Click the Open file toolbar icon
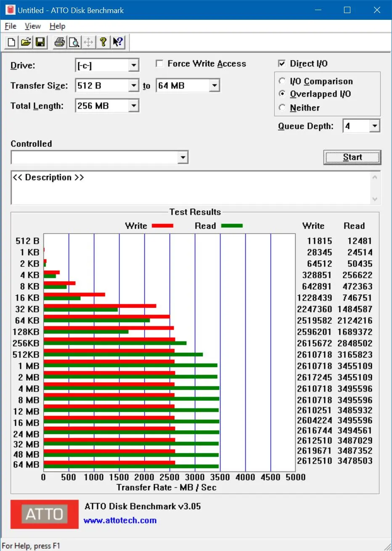Screen dimensions: 392x551 pyautogui.click(x=26, y=42)
